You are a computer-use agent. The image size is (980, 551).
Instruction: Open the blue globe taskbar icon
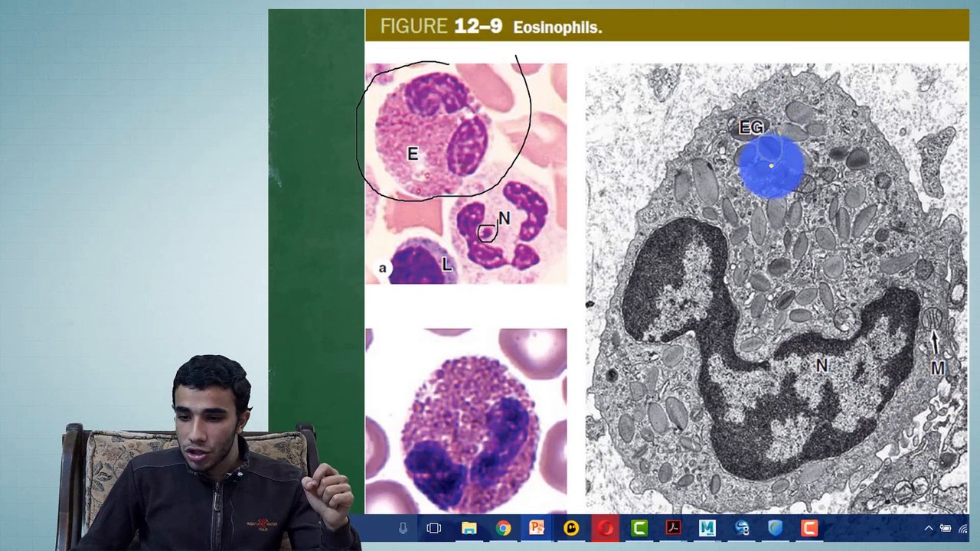[x=741, y=528]
